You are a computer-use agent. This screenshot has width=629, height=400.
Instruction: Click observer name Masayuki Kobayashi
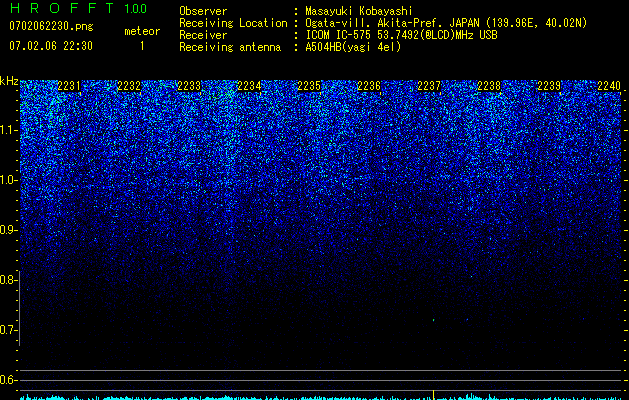pos(359,11)
